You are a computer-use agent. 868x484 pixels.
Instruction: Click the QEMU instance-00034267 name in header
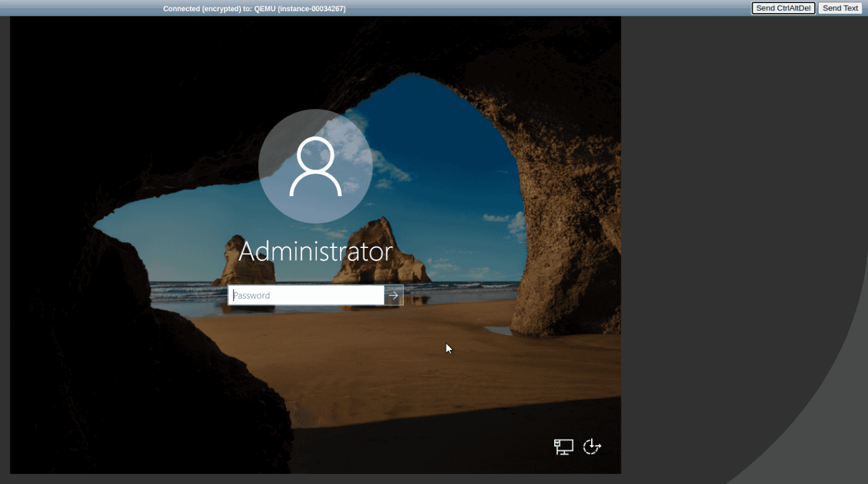click(x=299, y=9)
